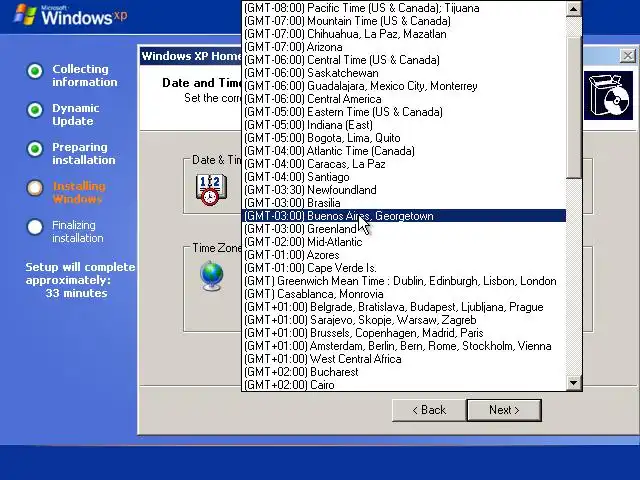Select Mid-Atlantic time zone
The height and width of the screenshot is (480, 640).
click(x=404, y=242)
